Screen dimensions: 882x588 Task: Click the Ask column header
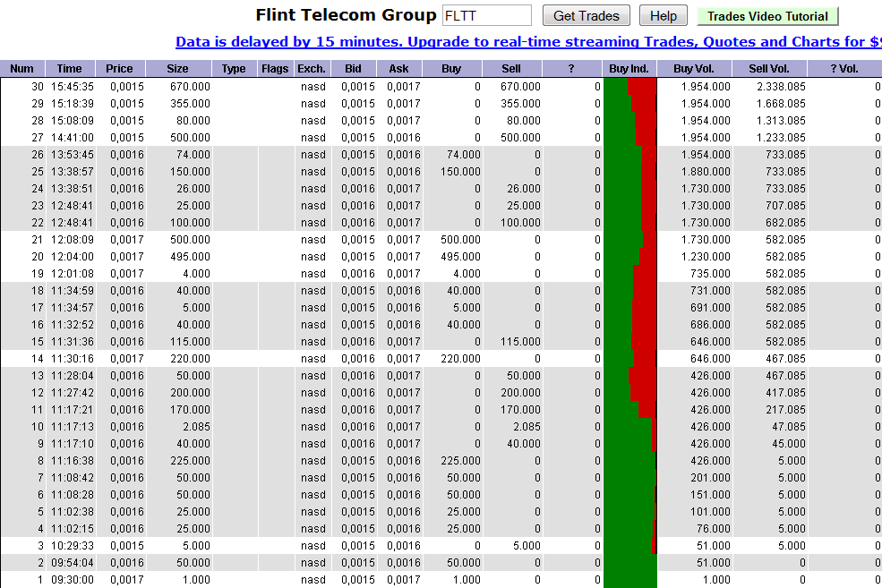coord(398,69)
